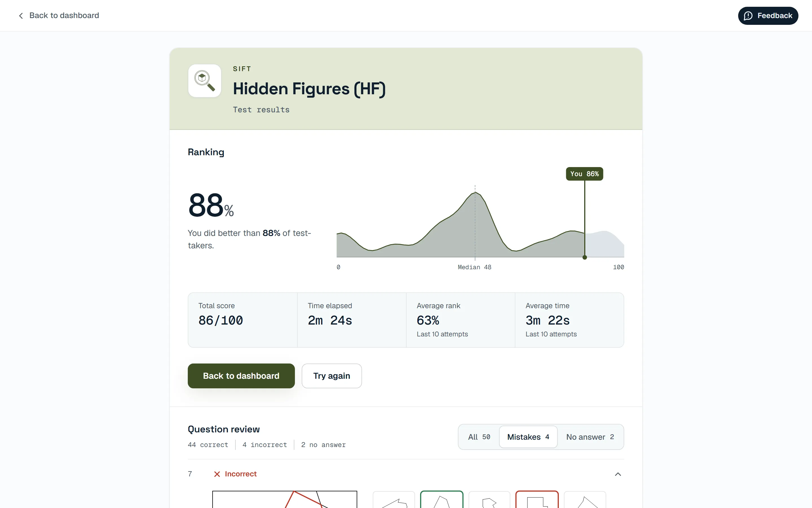Click the Time elapsed 2m 24s value

(x=330, y=320)
